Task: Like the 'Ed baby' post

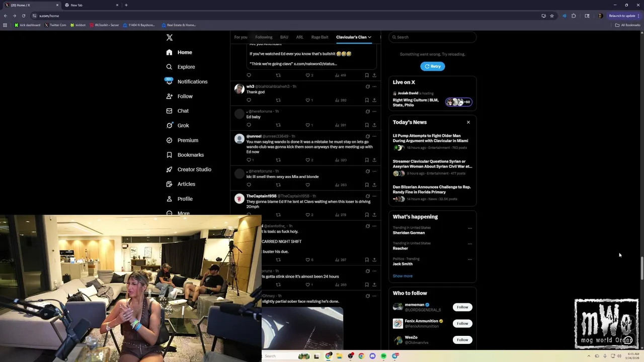Action: click(x=309, y=125)
